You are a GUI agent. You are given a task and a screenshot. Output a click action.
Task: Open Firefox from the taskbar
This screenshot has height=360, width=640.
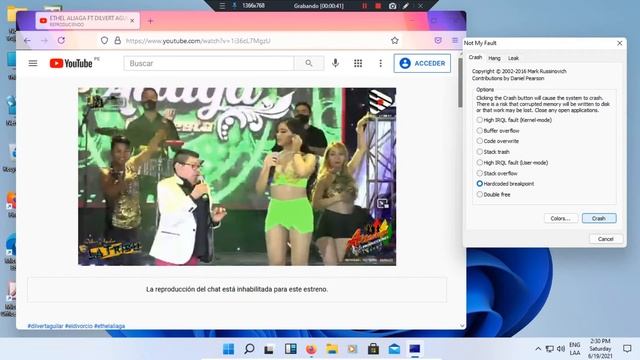[x=311, y=349]
